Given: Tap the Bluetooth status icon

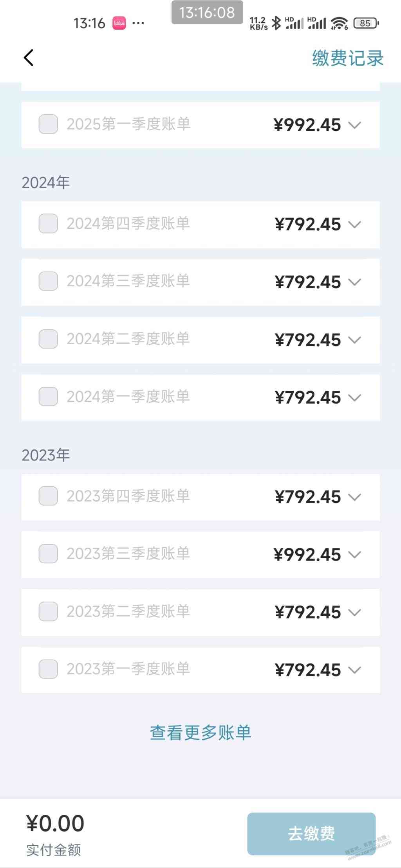Looking at the screenshot, I should point(276,23).
